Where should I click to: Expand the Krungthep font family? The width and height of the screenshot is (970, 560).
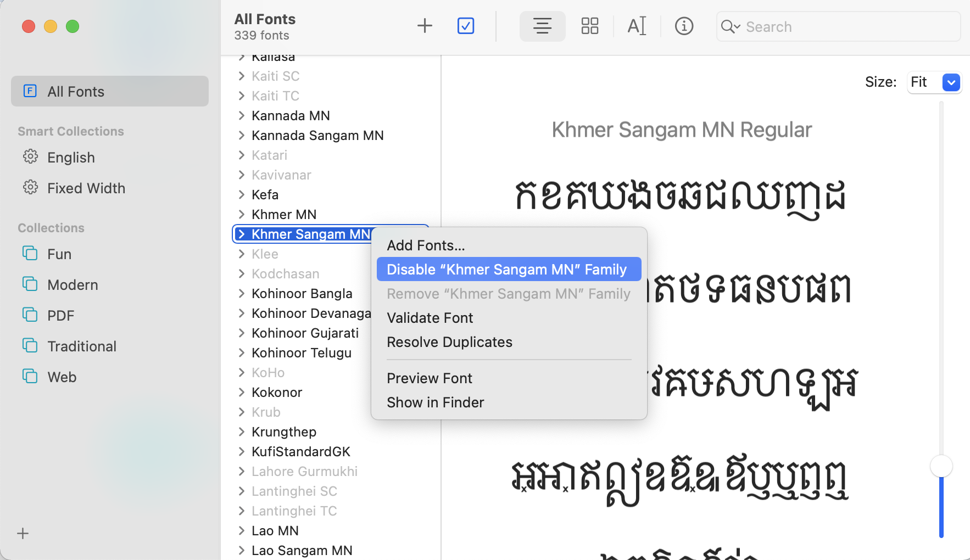(241, 432)
